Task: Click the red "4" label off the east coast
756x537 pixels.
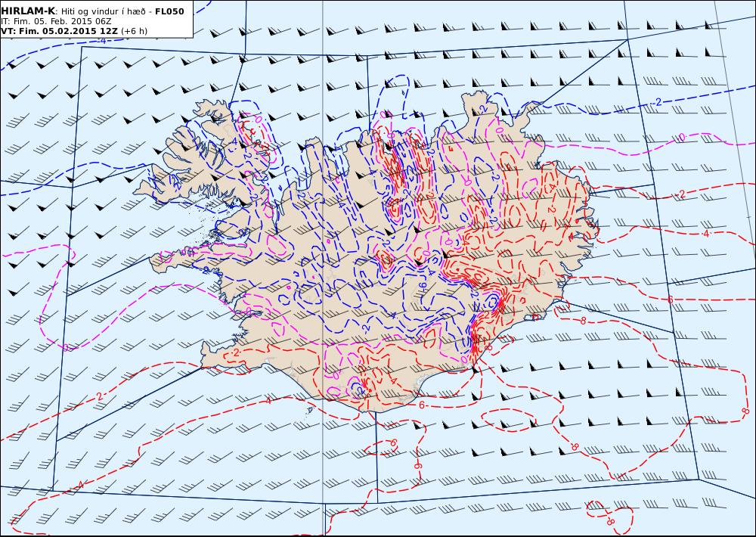Action: (x=706, y=234)
